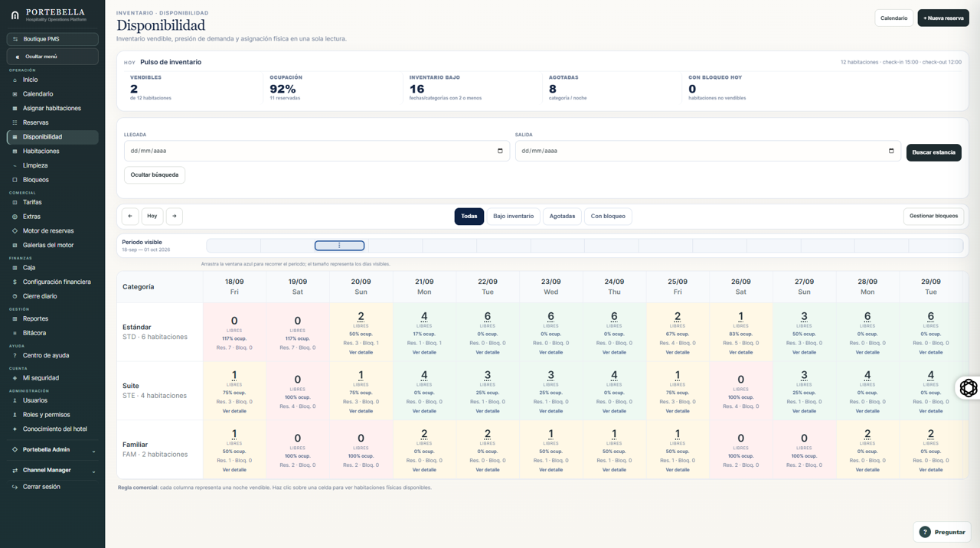This screenshot has height=548, width=980.
Task: Select the Todas filter tab
Action: click(469, 216)
